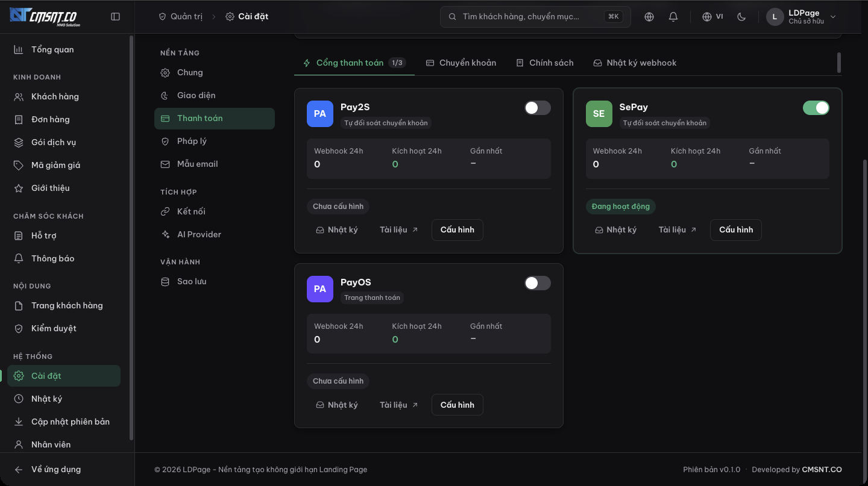Click the Quản trị breadcrumb
The height and width of the screenshot is (486, 868).
[180, 17]
